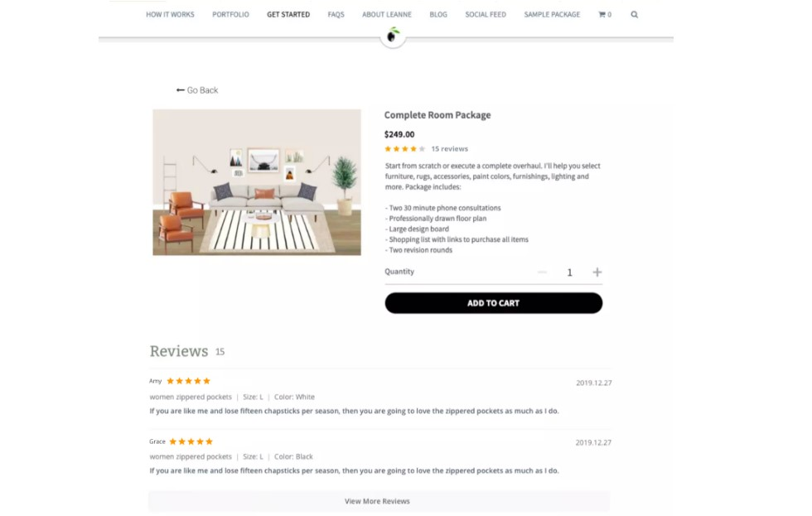Image resolution: width=812 pixels, height=516 pixels.
Task: Select the Get Started menu item
Action: [x=288, y=14]
